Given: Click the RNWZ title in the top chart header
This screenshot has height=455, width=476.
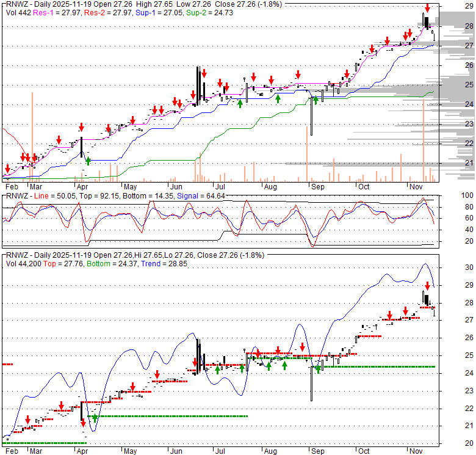Looking at the screenshot, I should coord(17,4).
